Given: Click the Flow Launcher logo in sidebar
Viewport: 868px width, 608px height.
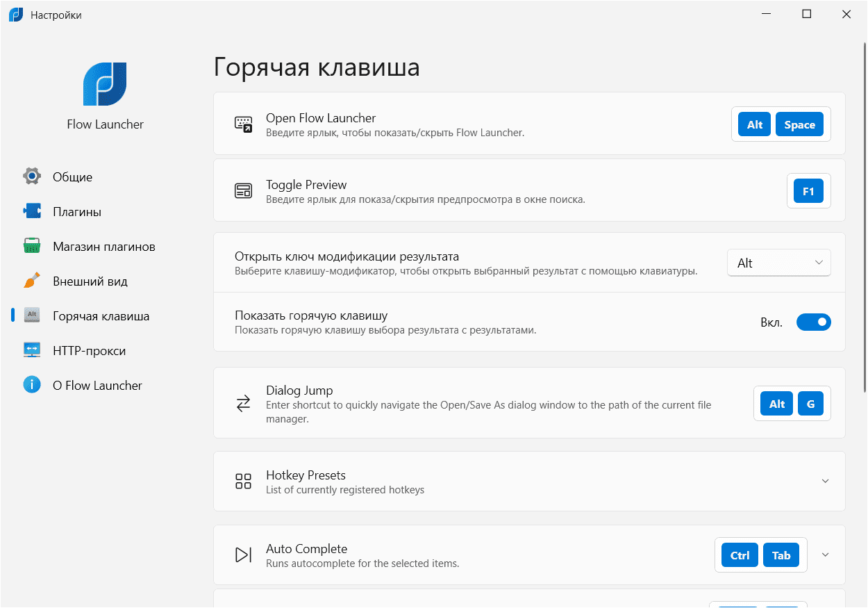Looking at the screenshot, I should pos(105,84).
